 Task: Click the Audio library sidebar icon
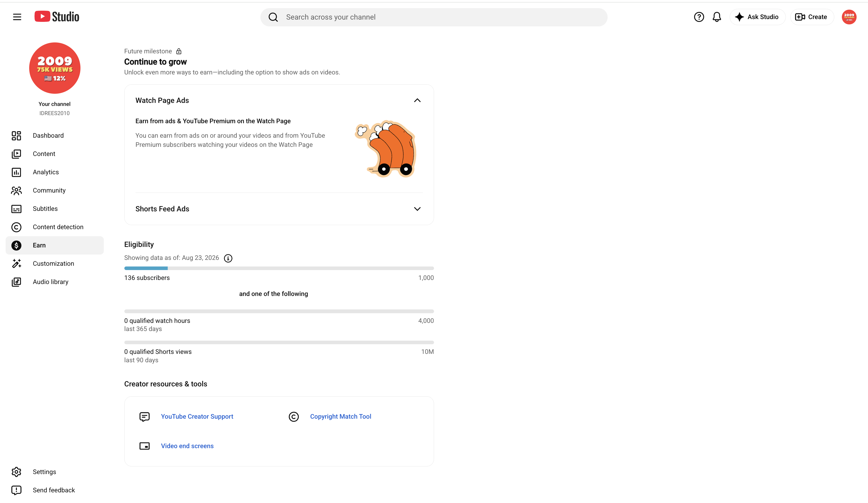(16, 282)
